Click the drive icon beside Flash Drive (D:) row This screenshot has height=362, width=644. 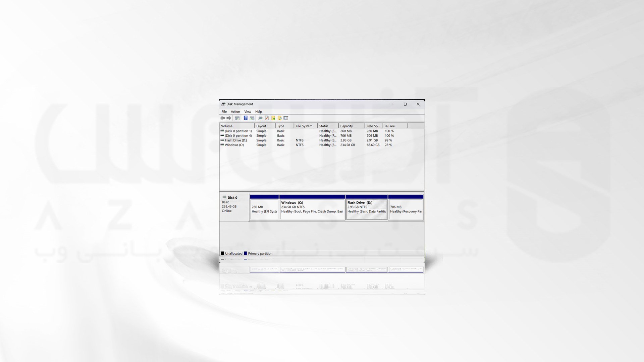point(222,140)
